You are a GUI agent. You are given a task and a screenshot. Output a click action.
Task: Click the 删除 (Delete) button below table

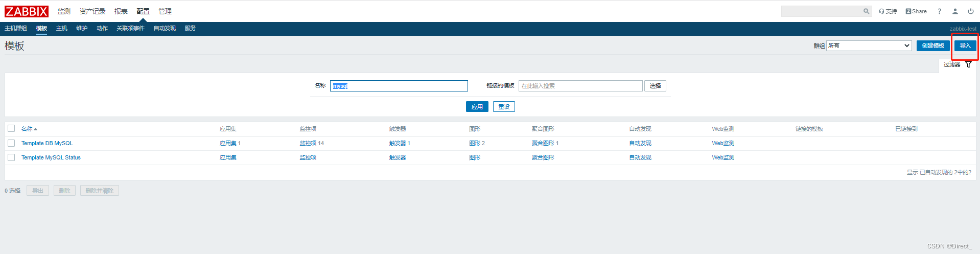click(x=64, y=191)
